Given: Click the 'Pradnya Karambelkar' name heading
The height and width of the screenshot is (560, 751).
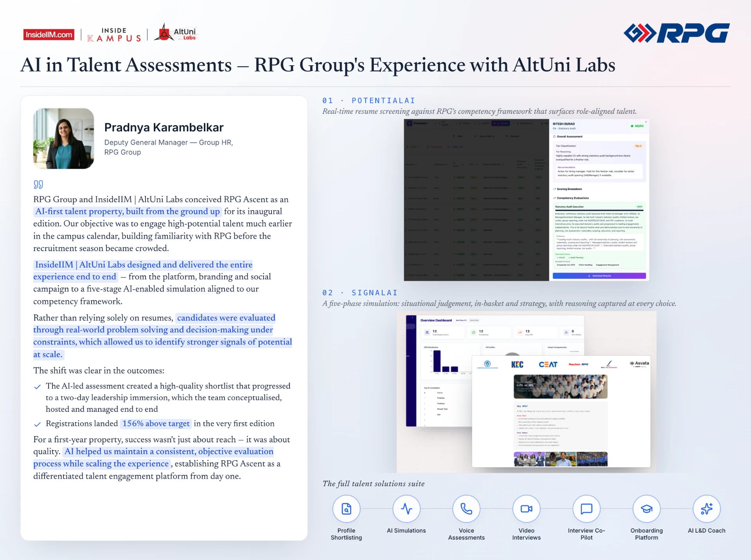Looking at the screenshot, I should pyautogui.click(x=164, y=127).
